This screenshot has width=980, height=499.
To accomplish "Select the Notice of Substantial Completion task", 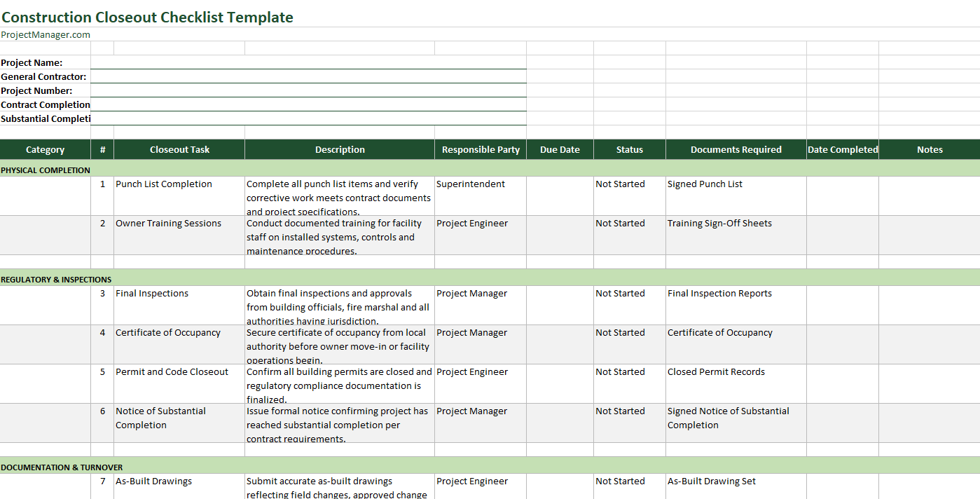I will (x=179, y=423).
